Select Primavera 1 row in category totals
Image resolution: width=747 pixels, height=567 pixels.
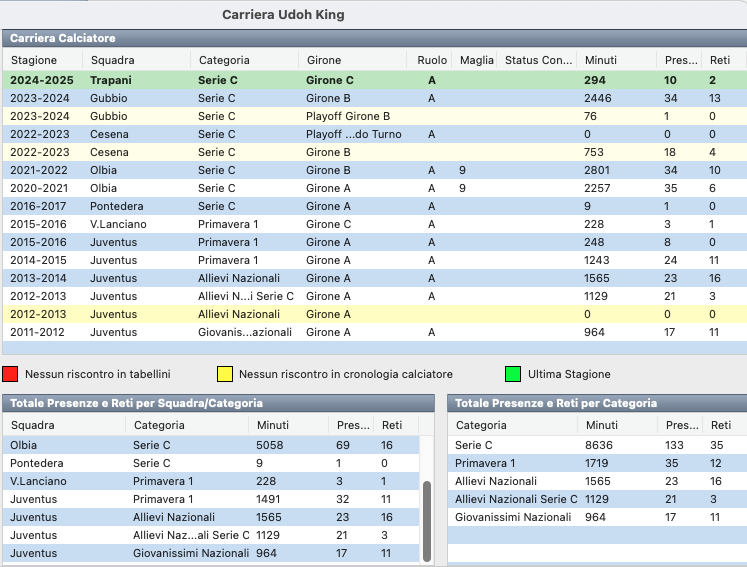tap(590, 463)
